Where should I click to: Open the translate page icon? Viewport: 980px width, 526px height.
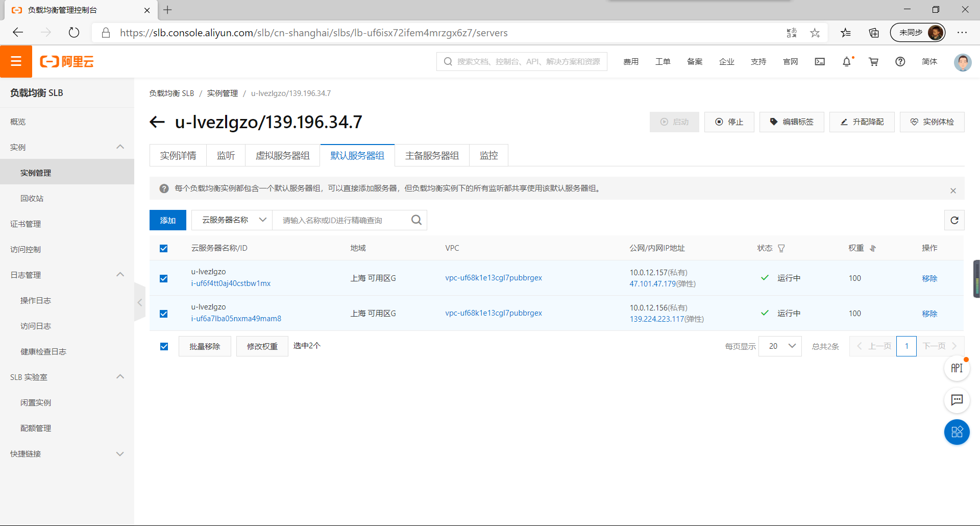pos(792,33)
